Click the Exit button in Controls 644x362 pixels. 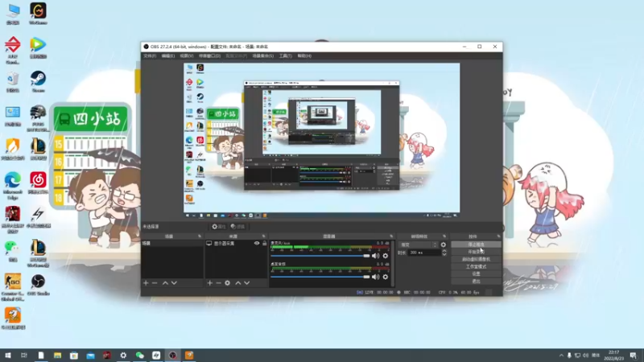tap(476, 281)
